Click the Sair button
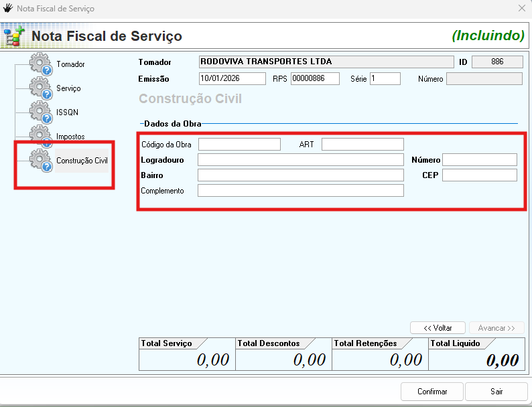Viewport: 532px width, 407px height. (496, 392)
